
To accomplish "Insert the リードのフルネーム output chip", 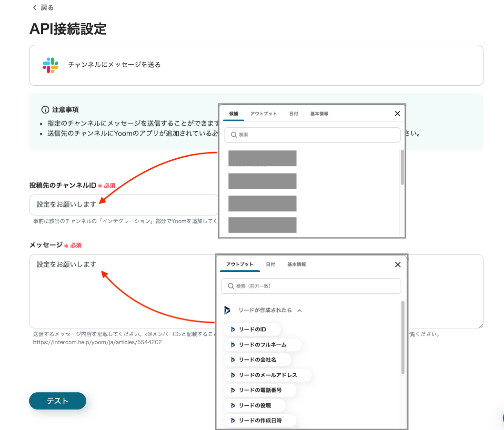I will (x=262, y=345).
